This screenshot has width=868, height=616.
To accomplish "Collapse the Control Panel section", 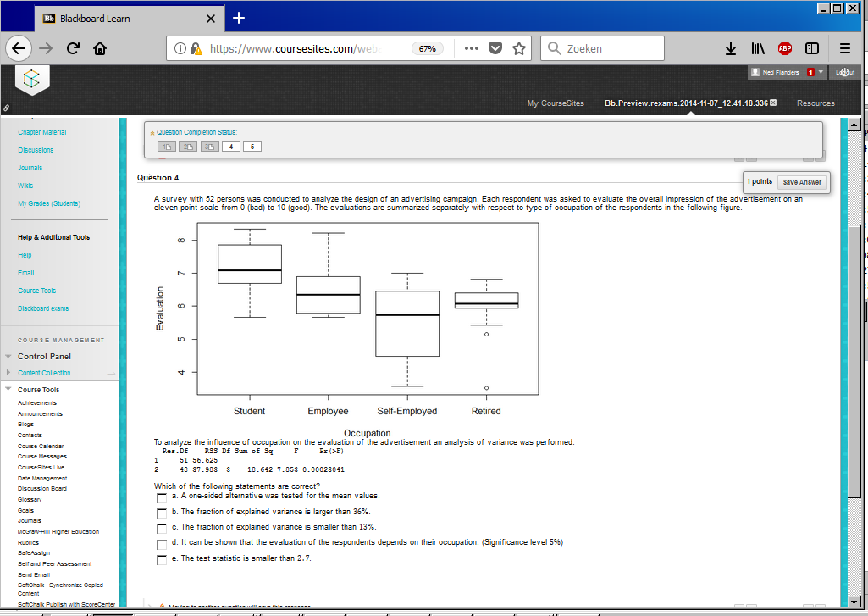I will (x=8, y=356).
